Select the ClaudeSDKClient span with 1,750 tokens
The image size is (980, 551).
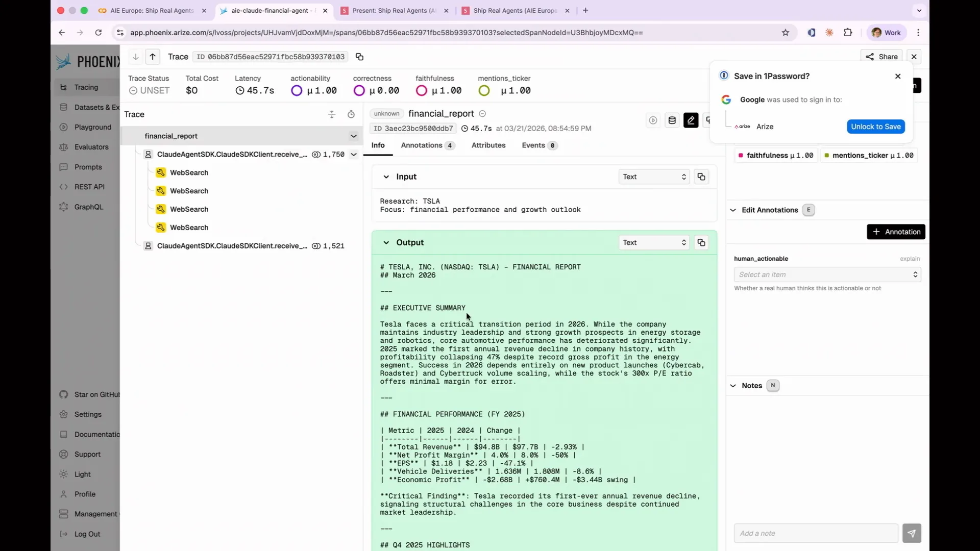[232, 154]
